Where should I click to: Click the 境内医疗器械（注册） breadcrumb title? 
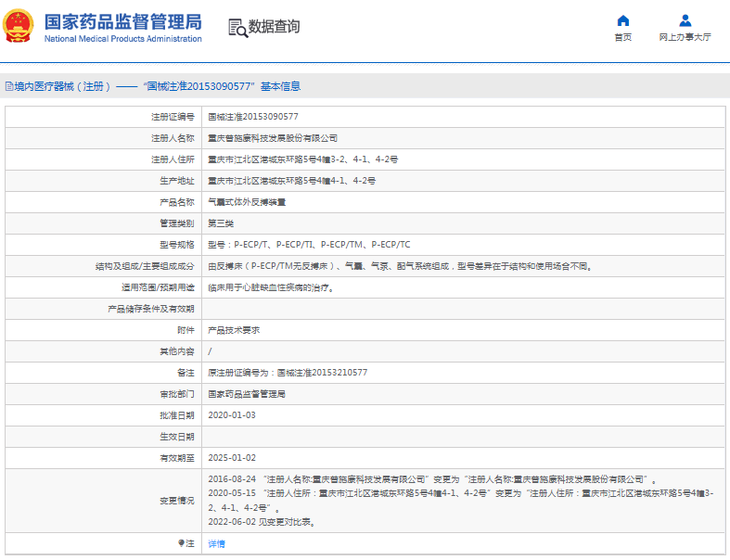(x=62, y=86)
